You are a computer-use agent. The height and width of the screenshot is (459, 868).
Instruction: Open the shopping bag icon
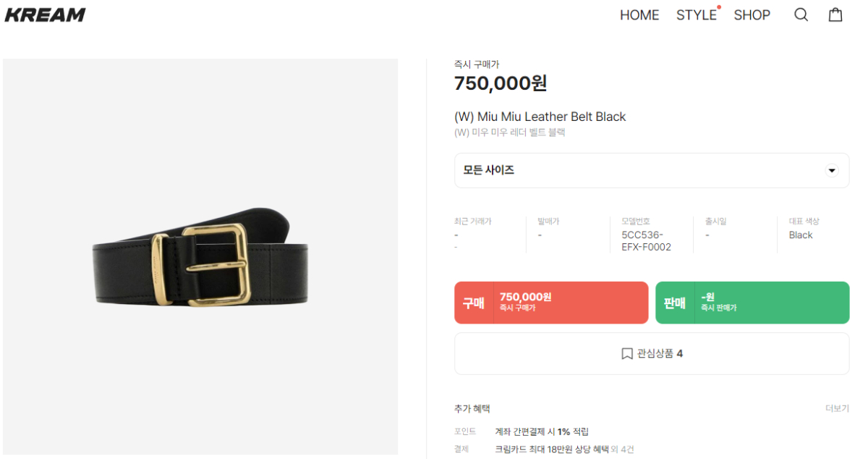tap(835, 14)
